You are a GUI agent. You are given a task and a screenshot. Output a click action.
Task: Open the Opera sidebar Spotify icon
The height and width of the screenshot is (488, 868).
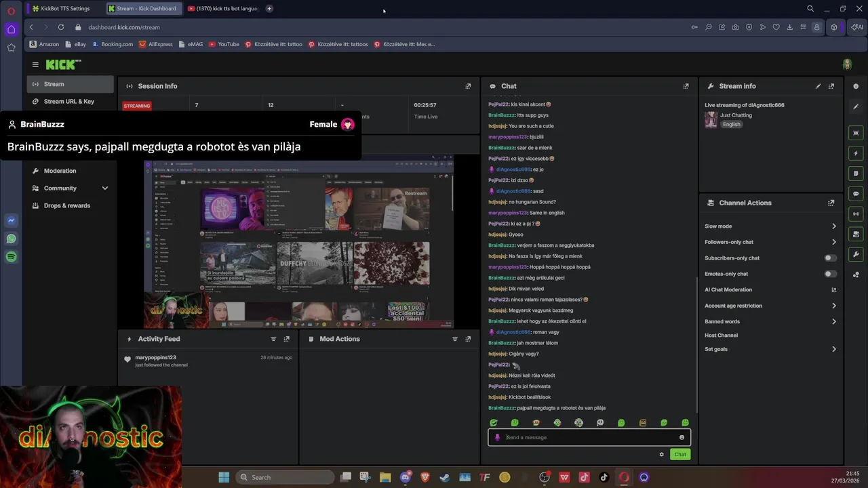(11, 257)
